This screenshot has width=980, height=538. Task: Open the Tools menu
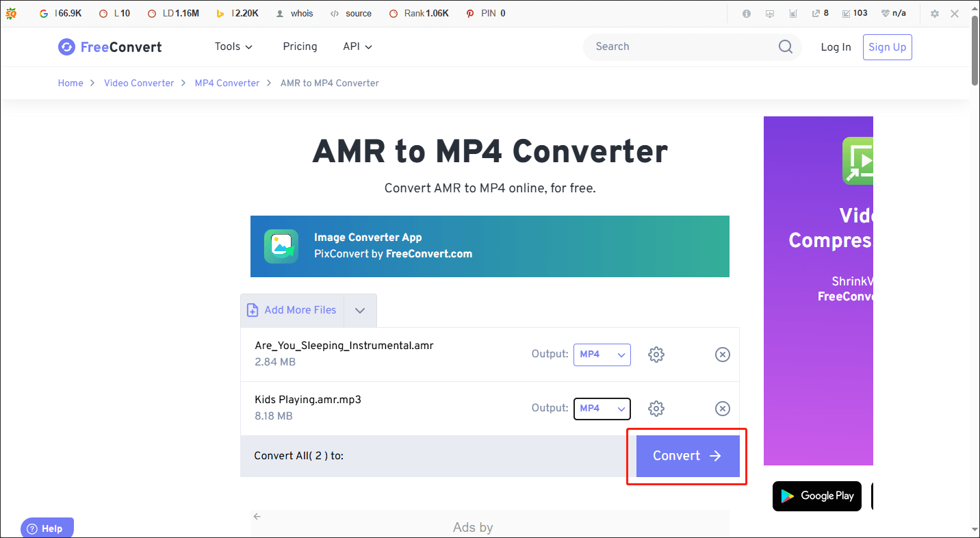coord(233,47)
